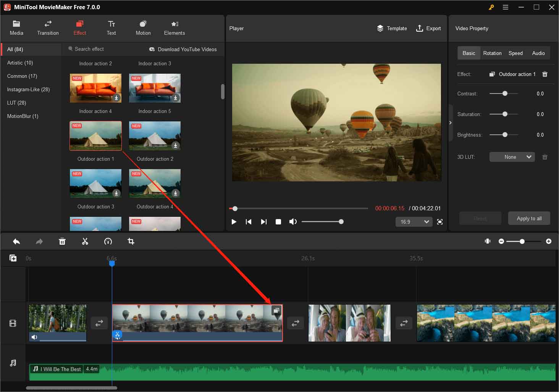The width and height of the screenshot is (559, 392).
Task: Click transition between balloon and couple clips
Action: tap(296, 323)
